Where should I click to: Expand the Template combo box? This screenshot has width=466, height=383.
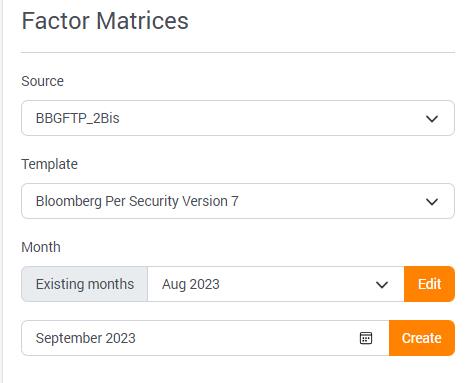click(238, 201)
